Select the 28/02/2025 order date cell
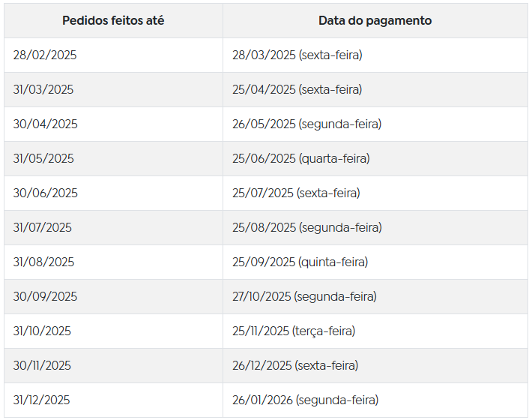532x420 pixels. 113,55
